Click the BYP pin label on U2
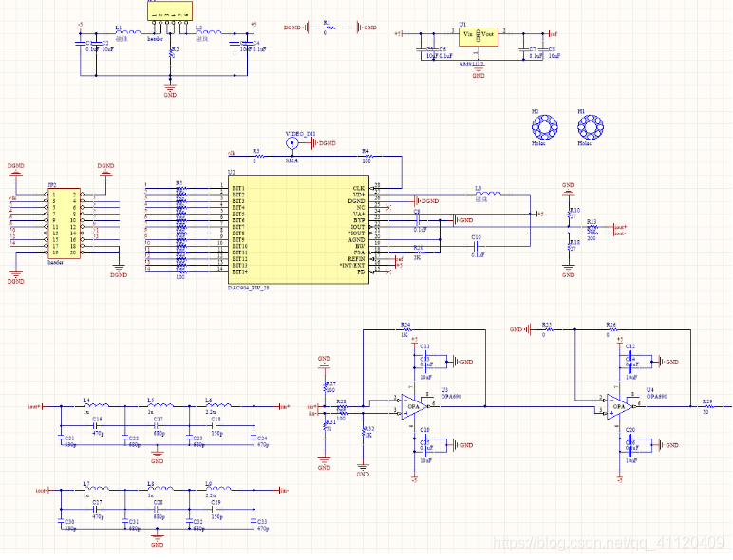Image resolution: width=733 pixels, height=560 pixels. point(359,220)
